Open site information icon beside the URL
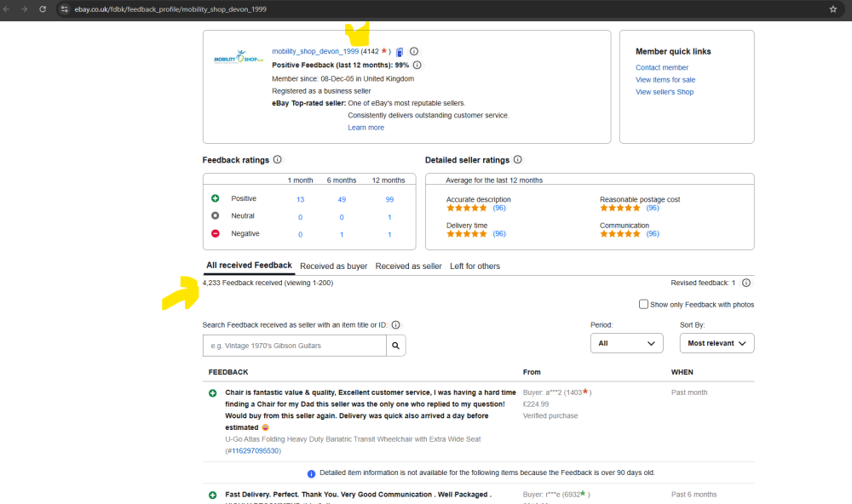The image size is (852, 504). (65, 9)
